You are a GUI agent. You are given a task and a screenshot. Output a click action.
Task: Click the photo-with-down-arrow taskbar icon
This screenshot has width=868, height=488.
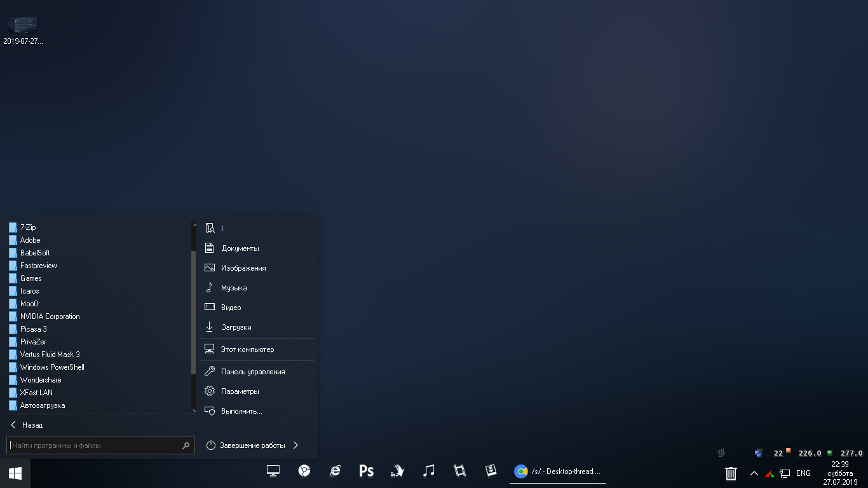coord(491,471)
